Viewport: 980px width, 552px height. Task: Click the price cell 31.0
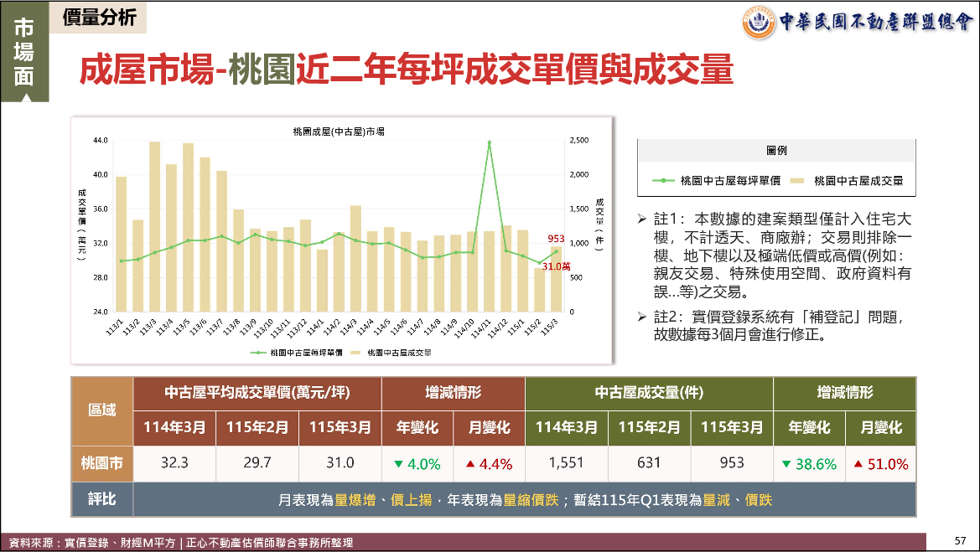coord(340,462)
